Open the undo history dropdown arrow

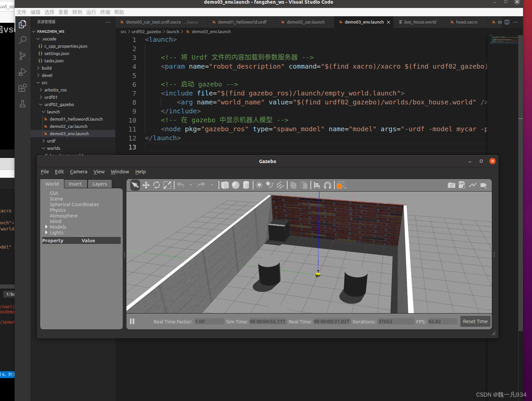[191, 185]
